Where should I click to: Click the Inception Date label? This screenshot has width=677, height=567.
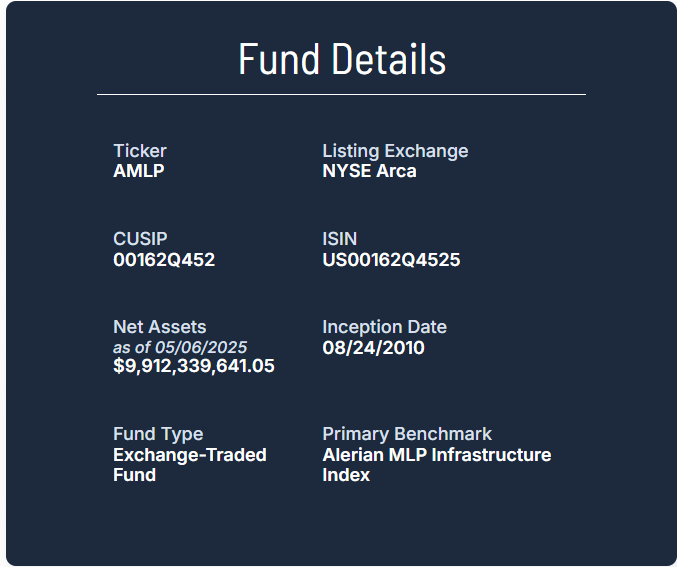pyautogui.click(x=384, y=327)
